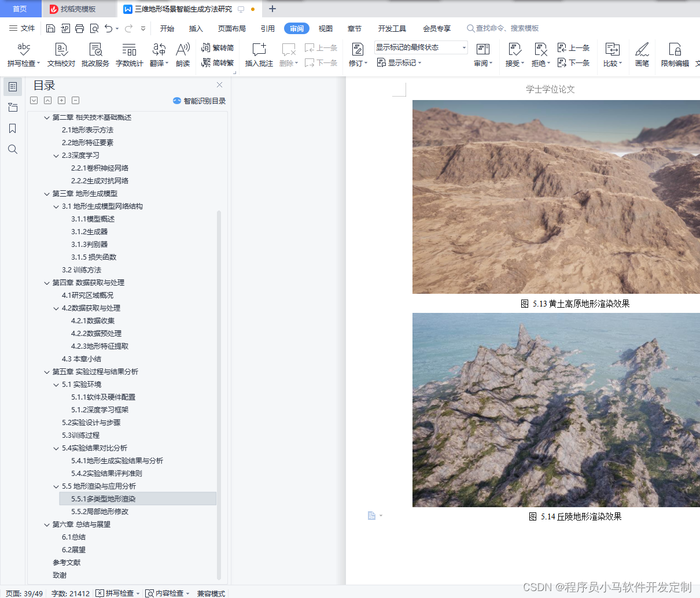Click 拒绝 reject revision icon

click(540, 50)
